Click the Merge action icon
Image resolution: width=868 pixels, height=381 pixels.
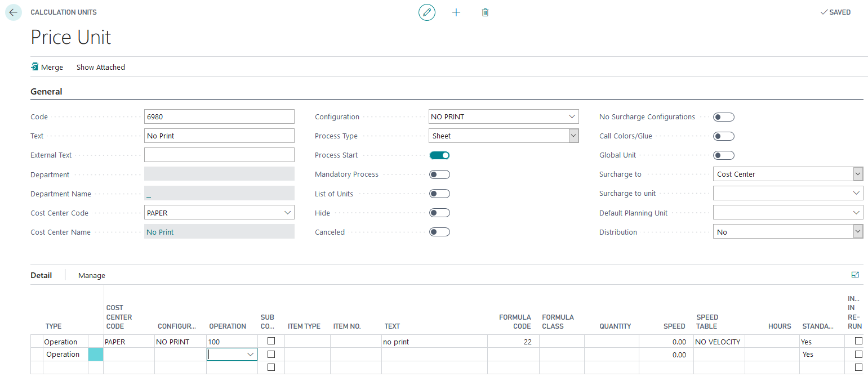35,67
